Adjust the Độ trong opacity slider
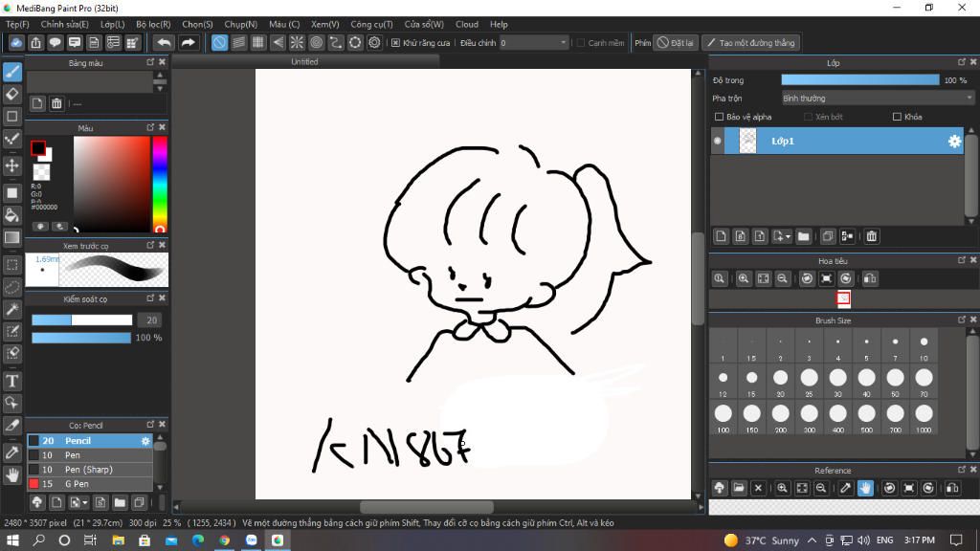980x551 pixels. click(860, 80)
